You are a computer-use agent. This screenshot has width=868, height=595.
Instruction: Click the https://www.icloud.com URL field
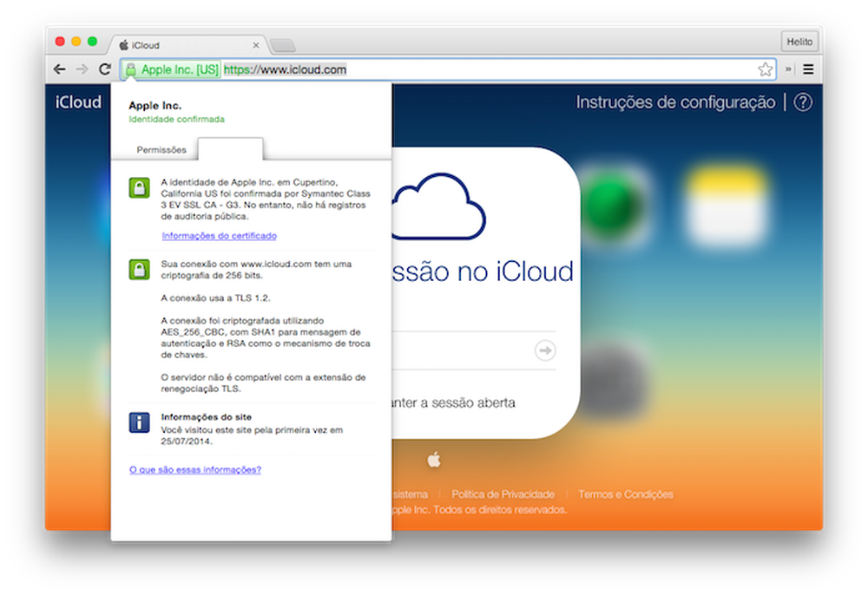tap(285, 69)
